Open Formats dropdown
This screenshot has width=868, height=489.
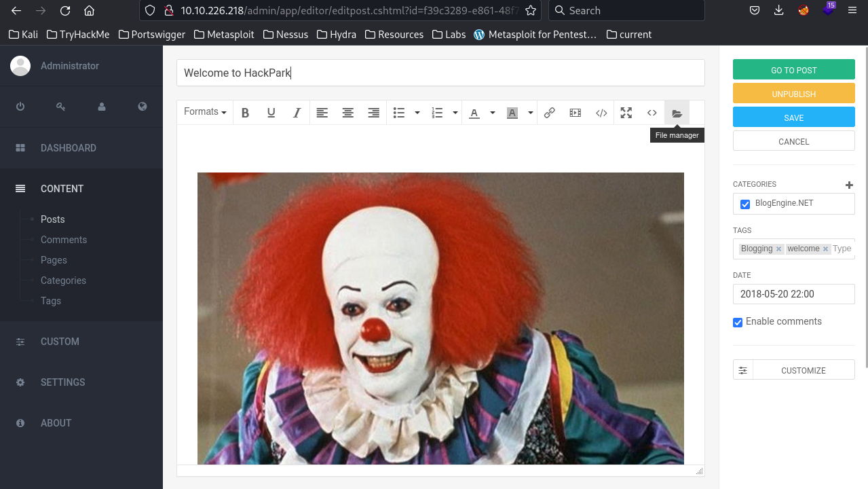pyautogui.click(x=205, y=112)
